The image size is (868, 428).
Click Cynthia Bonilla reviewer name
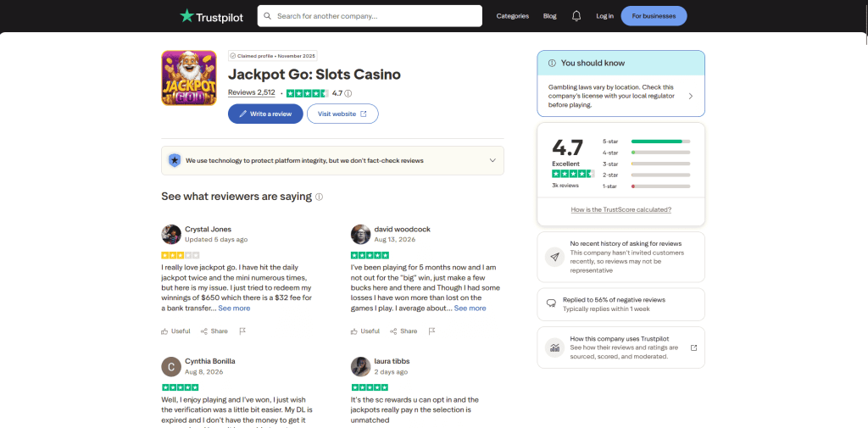click(x=210, y=361)
